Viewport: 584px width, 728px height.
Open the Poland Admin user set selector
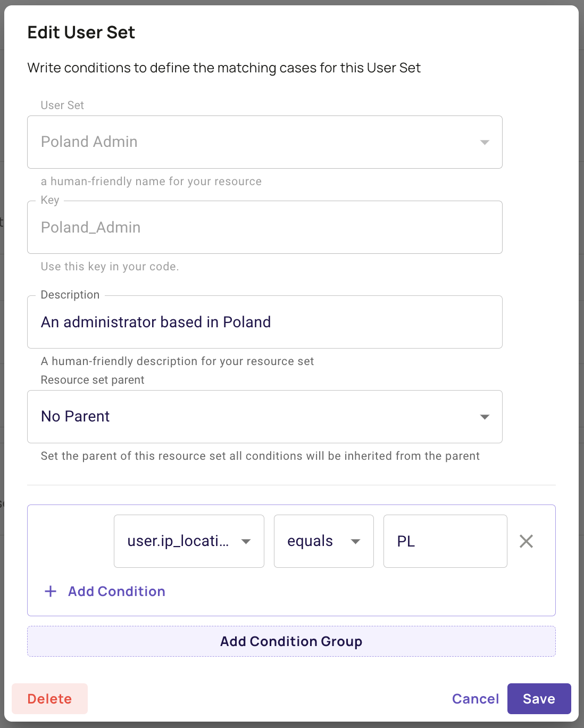pos(264,142)
